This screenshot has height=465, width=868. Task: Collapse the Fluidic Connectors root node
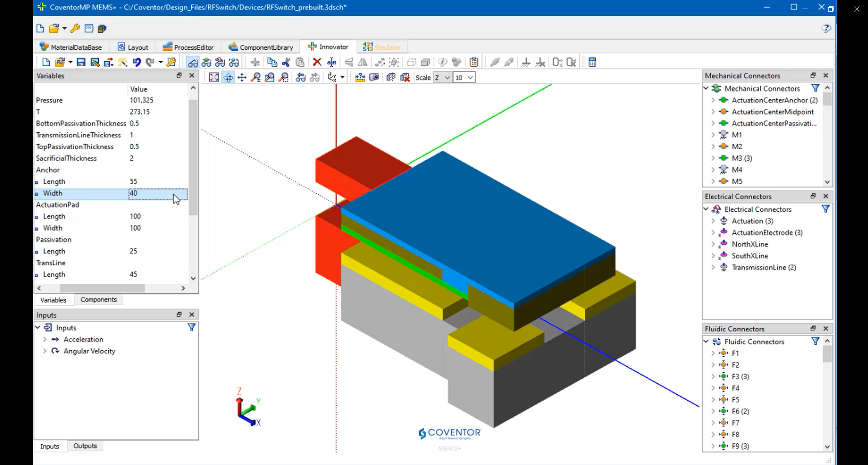(x=706, y=341)
